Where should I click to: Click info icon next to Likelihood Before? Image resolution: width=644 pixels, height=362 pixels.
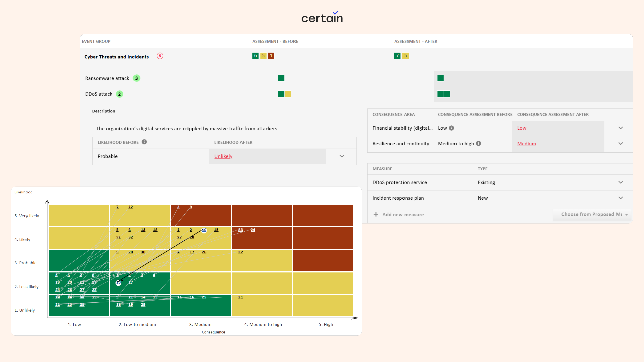tap(144, 142)
